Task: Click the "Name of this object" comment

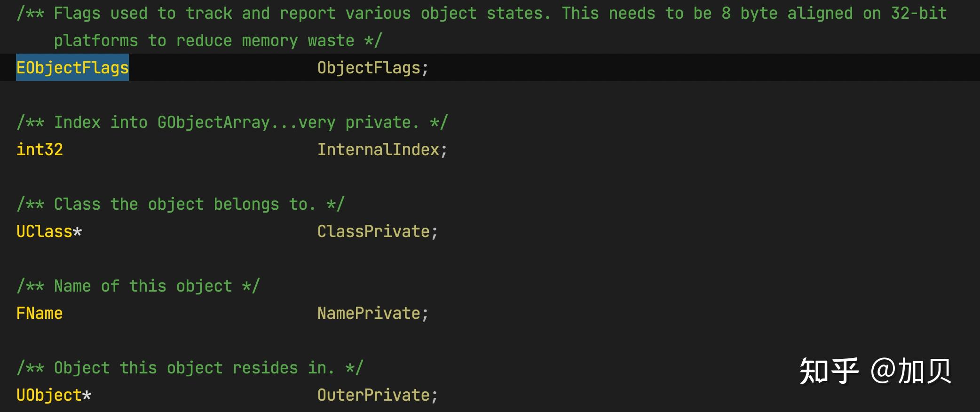Action: point(138,286)
